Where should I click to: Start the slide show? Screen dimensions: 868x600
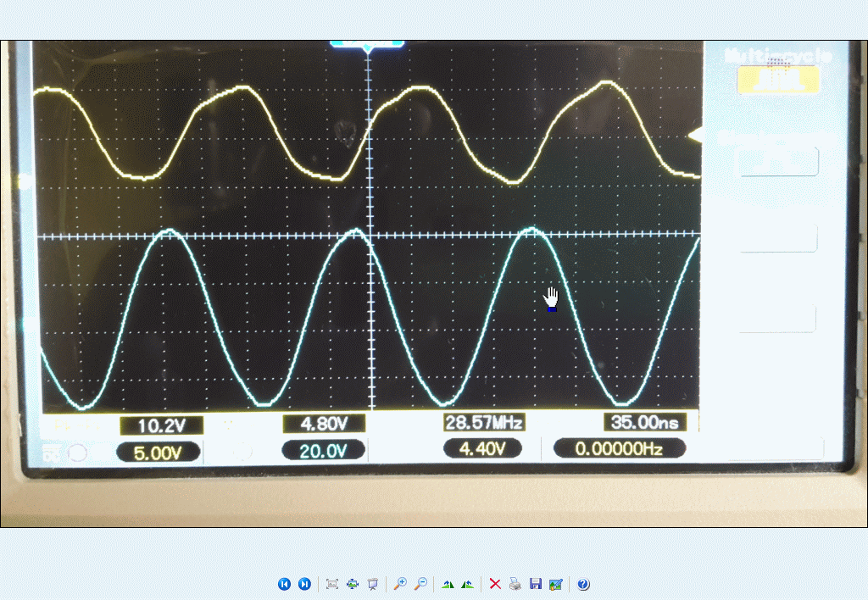point(372,584)
